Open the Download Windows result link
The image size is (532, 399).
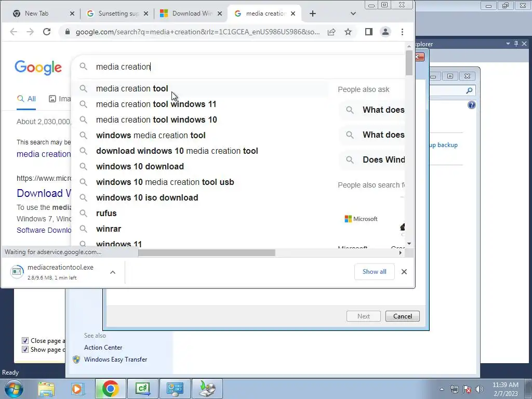coord(44,193)
